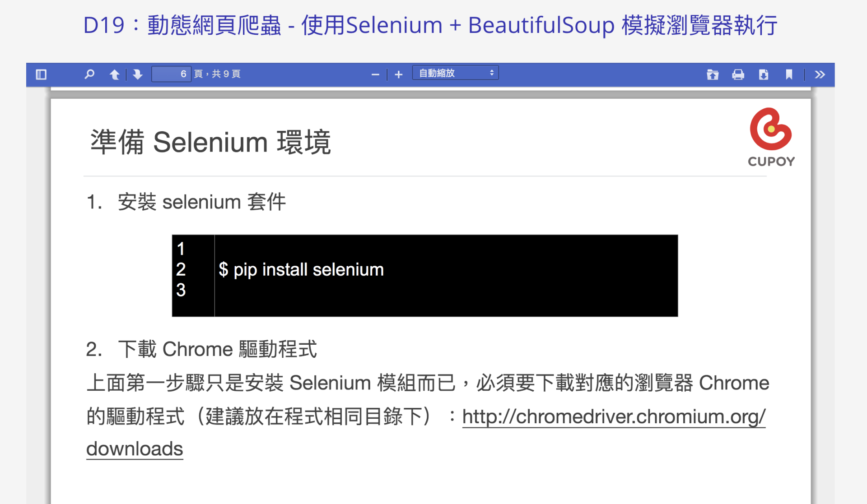Click the CUPOY logo
This screenshot has height=504, width=867.
click(x=771, y=137)
